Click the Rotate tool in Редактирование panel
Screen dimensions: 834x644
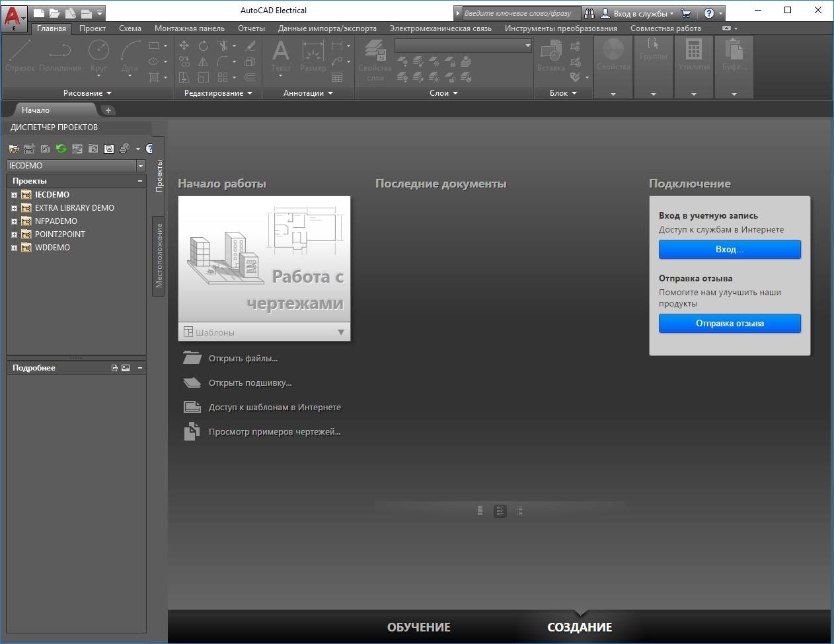[204, 46]
